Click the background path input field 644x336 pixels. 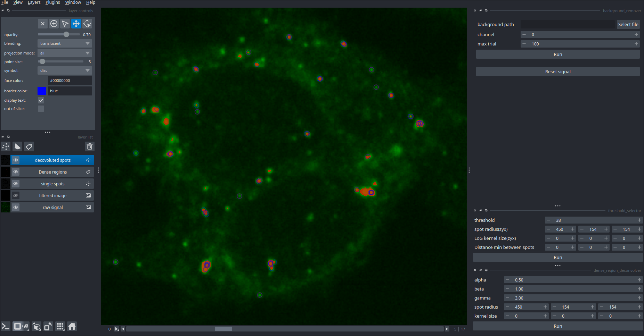coord(568,24)
